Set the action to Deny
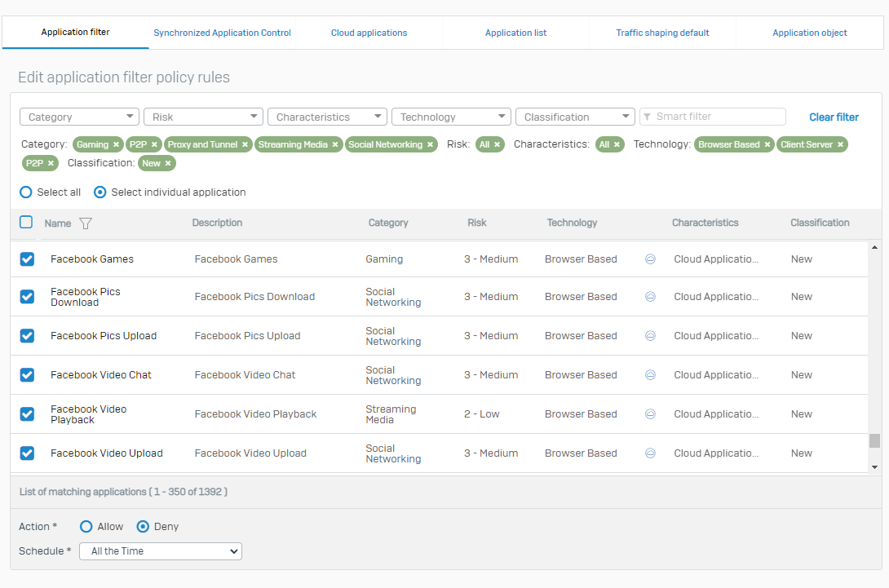The width and height of the screenshot is (889, 588). coord(143,527)
